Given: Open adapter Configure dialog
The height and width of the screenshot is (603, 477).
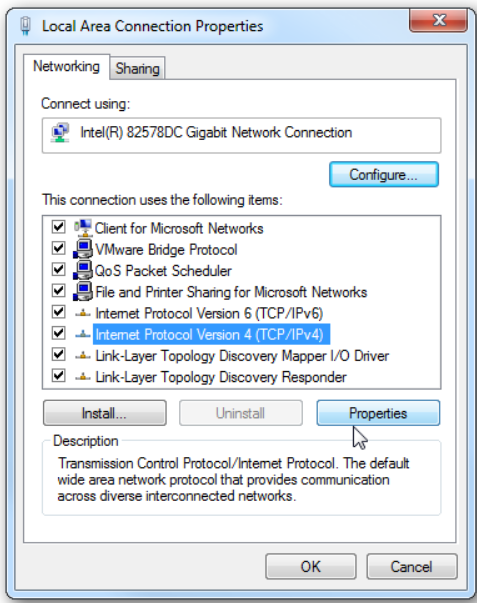Looking at the screenshot, I should click(x=384, y=175).
